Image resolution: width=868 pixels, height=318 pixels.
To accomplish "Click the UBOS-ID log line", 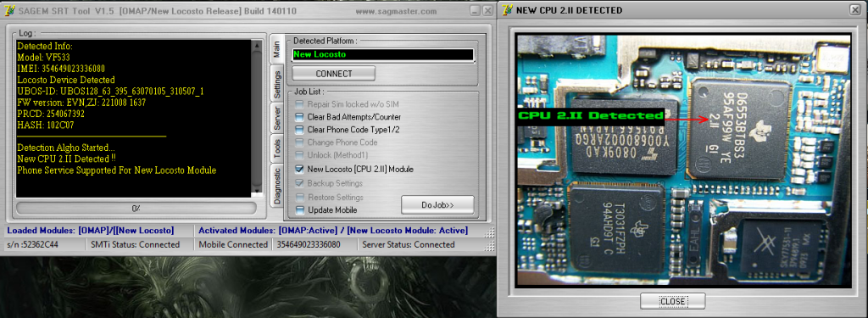I will (111, 91).
